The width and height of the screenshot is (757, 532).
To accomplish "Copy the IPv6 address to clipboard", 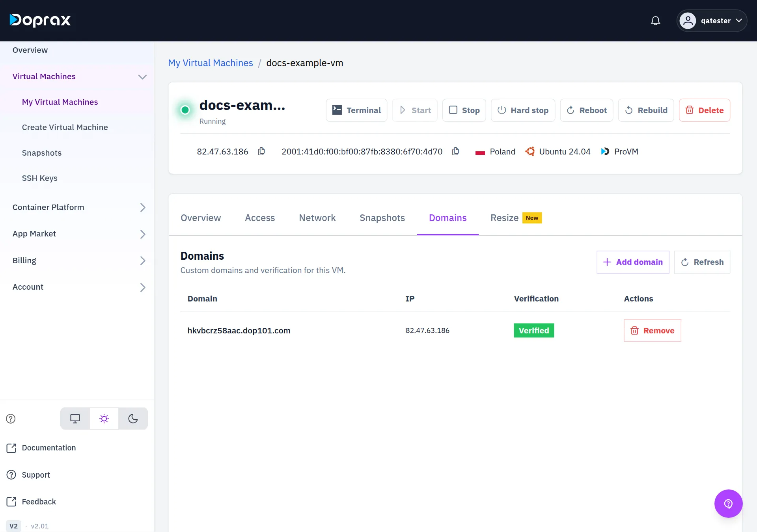I will (455, 151).
